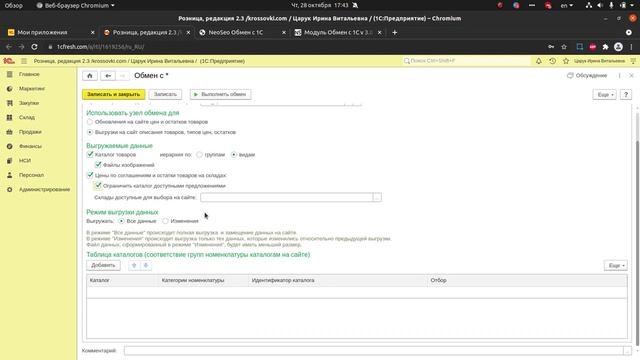The image size is (640, 360).
Task: Open the НСИ section
Action: pos(24,160)
